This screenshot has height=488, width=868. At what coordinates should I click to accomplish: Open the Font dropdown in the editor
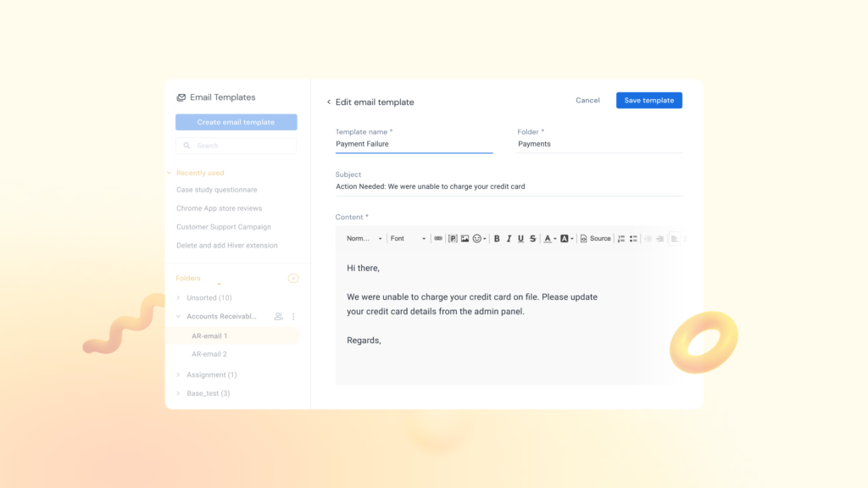coord(408,239)
